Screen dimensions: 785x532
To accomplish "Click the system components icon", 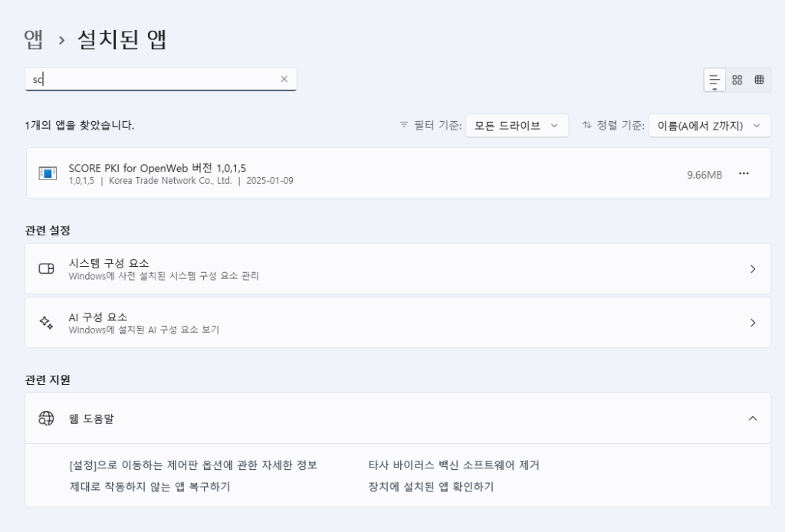I will click(47, 269).
